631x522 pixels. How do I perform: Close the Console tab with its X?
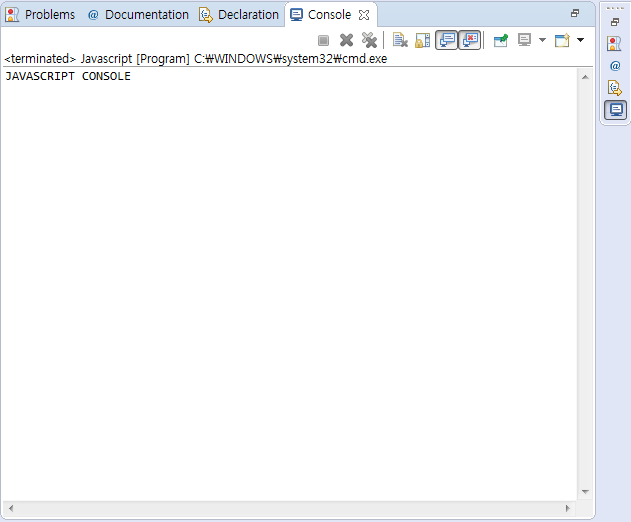364,15
